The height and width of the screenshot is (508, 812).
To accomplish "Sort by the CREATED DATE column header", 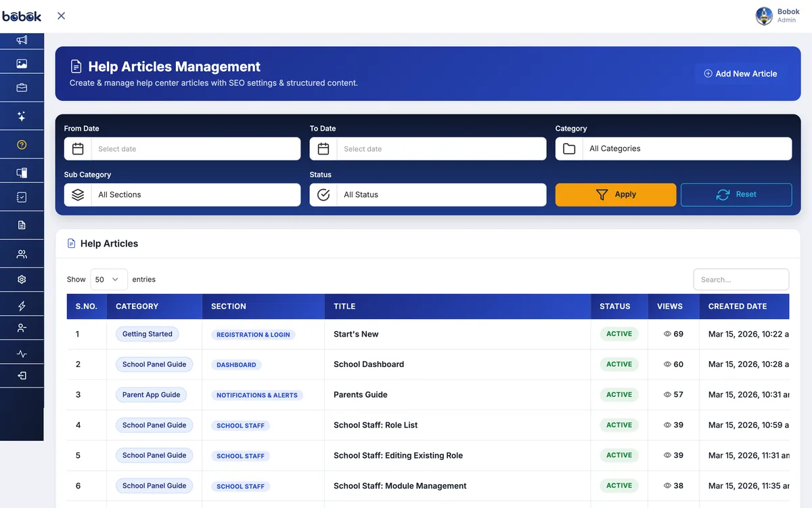I will click(744, 306).
